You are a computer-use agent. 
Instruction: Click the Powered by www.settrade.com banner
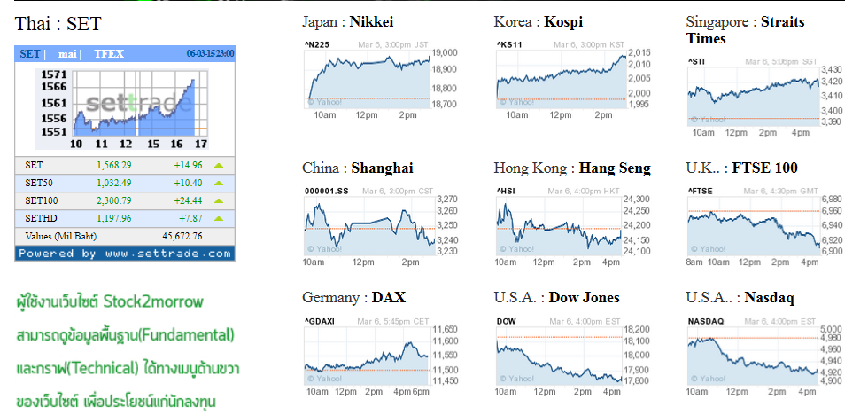[x=125, y=254]
